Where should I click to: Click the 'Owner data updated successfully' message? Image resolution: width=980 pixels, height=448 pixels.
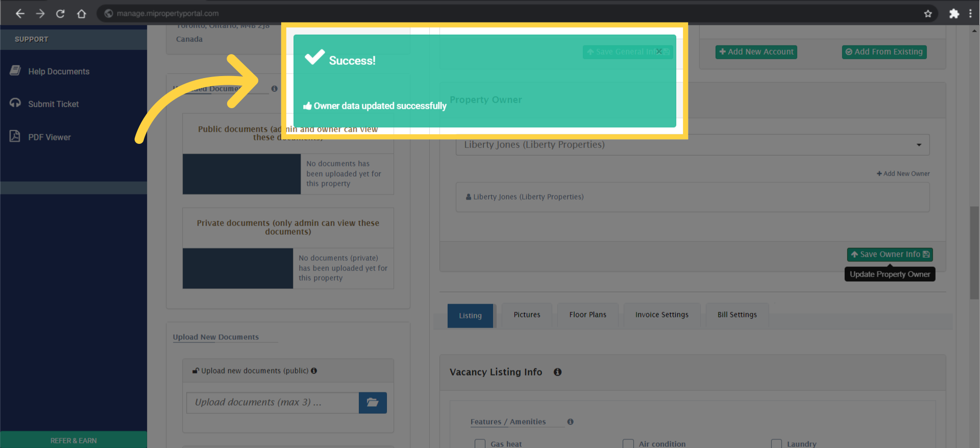[380, 106]
